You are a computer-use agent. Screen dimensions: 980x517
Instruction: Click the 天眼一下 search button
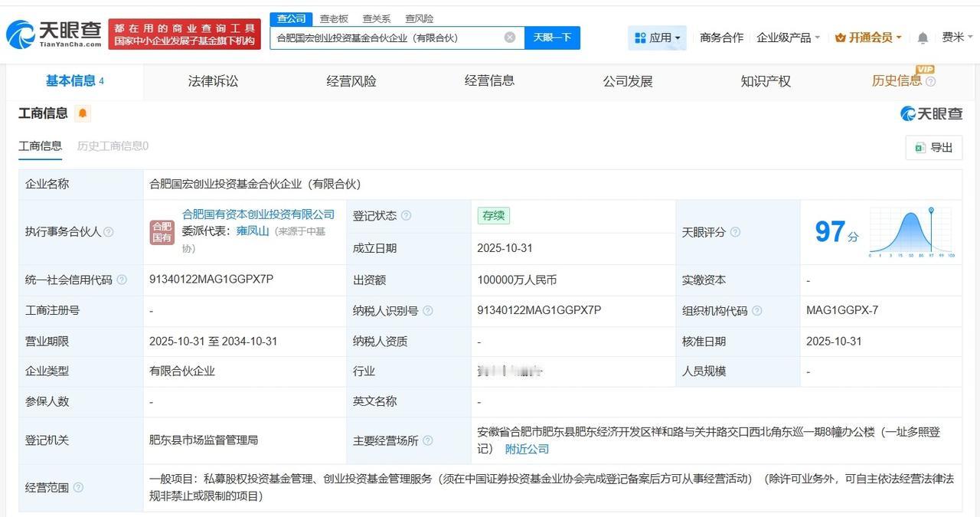[x=553, y=37]
